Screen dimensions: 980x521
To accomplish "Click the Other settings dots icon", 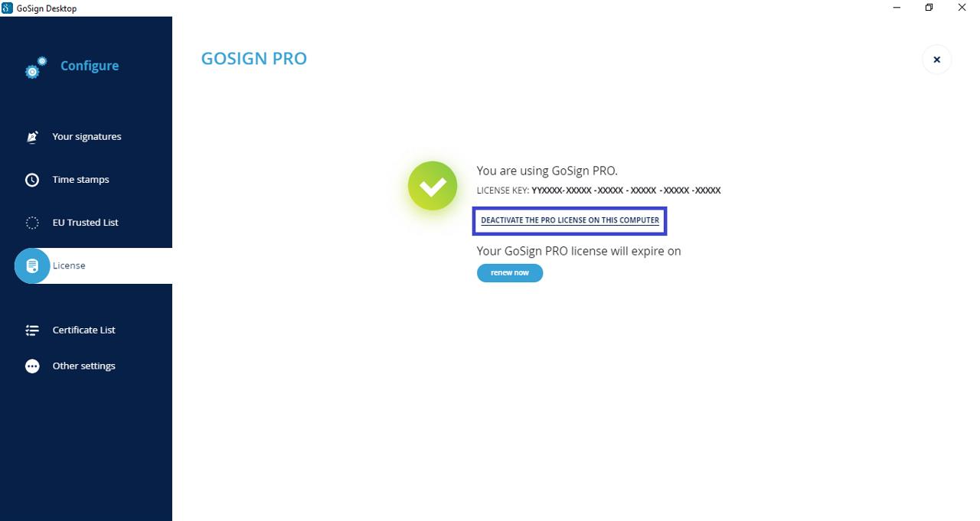I will [x=32, y=366].
